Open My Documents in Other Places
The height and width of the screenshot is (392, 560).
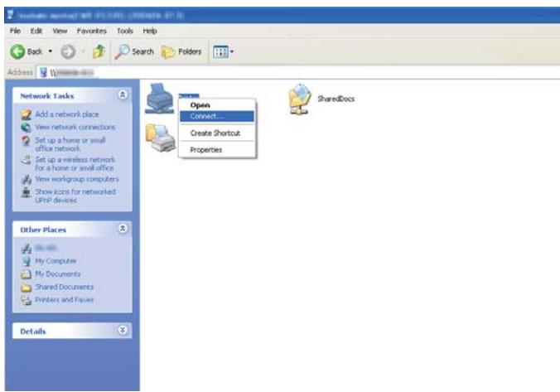(x=57, y=274)
